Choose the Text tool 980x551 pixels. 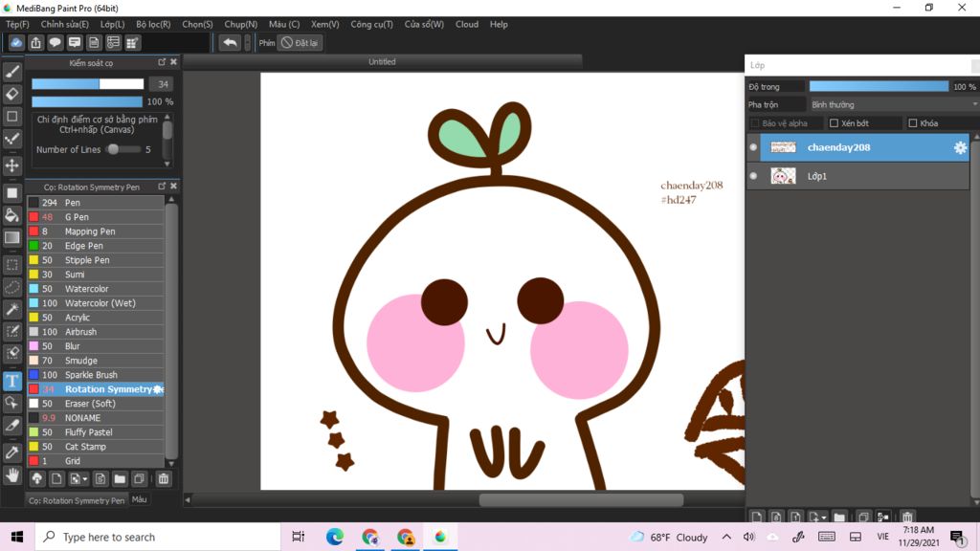point(12,381)
